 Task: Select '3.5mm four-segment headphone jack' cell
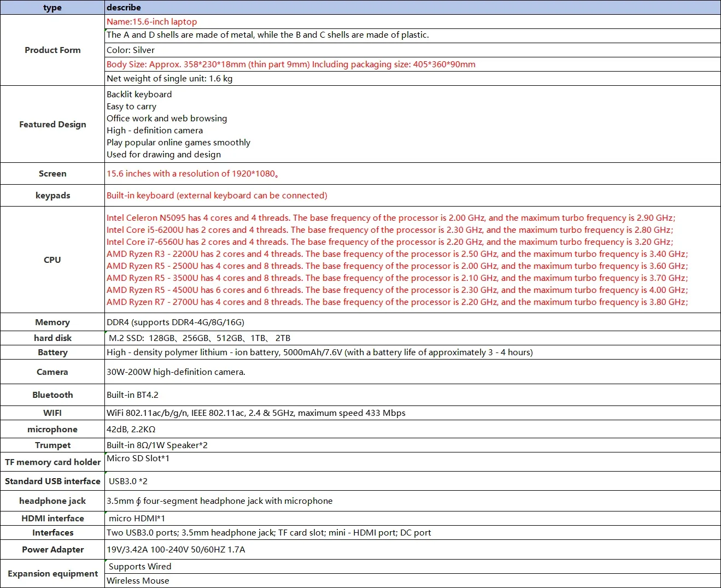pos(413,501)
